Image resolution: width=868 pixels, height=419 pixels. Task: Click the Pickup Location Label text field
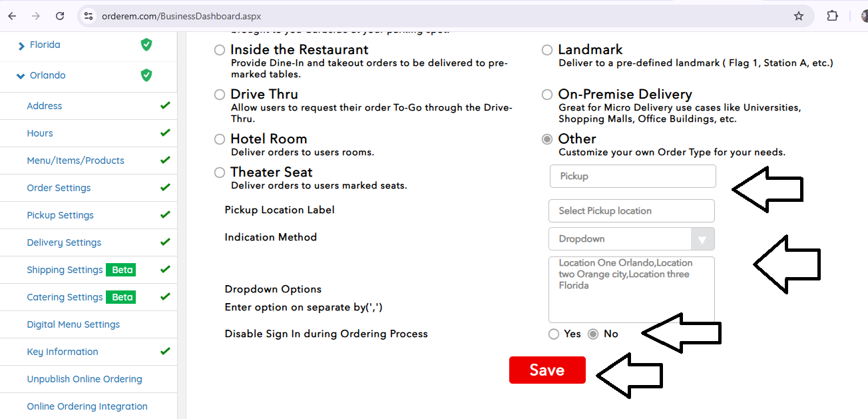(631, 210)
